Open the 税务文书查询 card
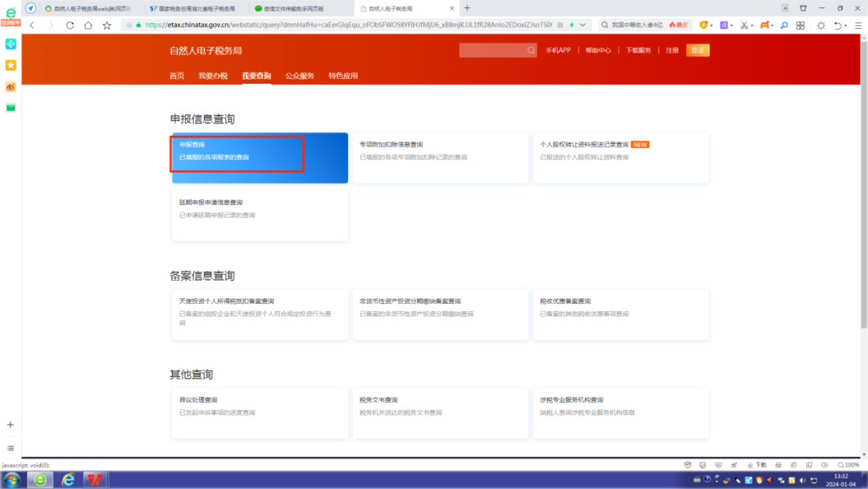Image resolution: width=868 pixels, height=489 pixels. (x=440, y=413)
